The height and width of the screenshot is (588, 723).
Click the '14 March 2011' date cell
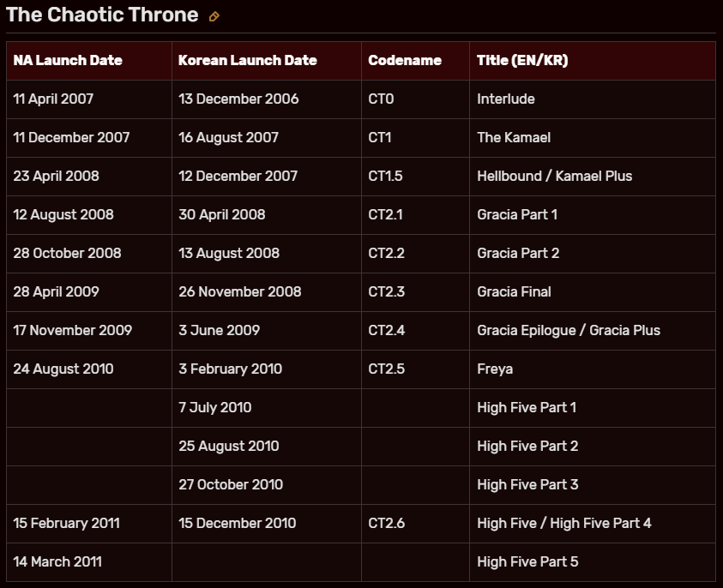pyautogui.click(x=57, y=562)
